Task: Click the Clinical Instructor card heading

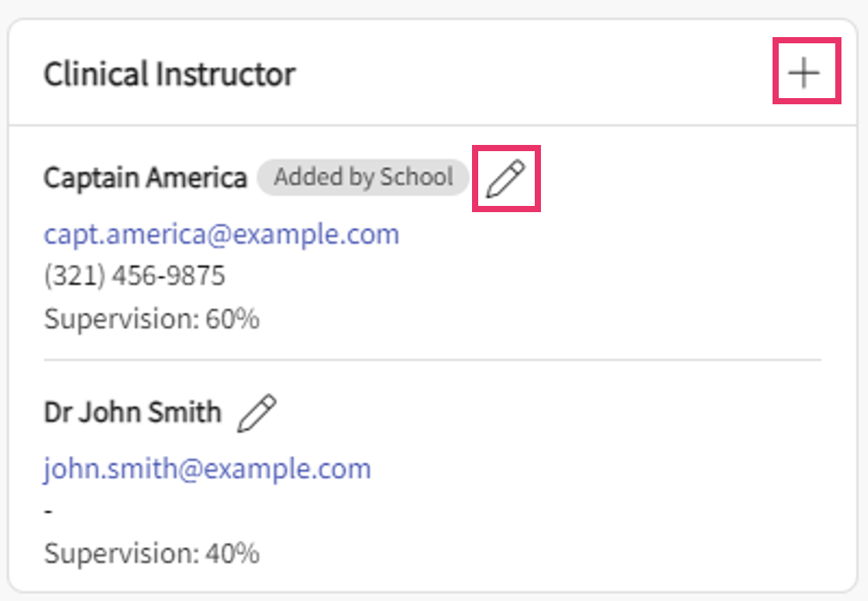Action: [x=170, y=74]
